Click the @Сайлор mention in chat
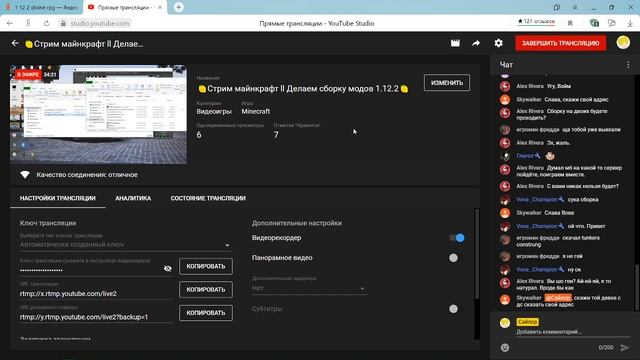Viewport: 640px width, 360px height. click(558, 298)
